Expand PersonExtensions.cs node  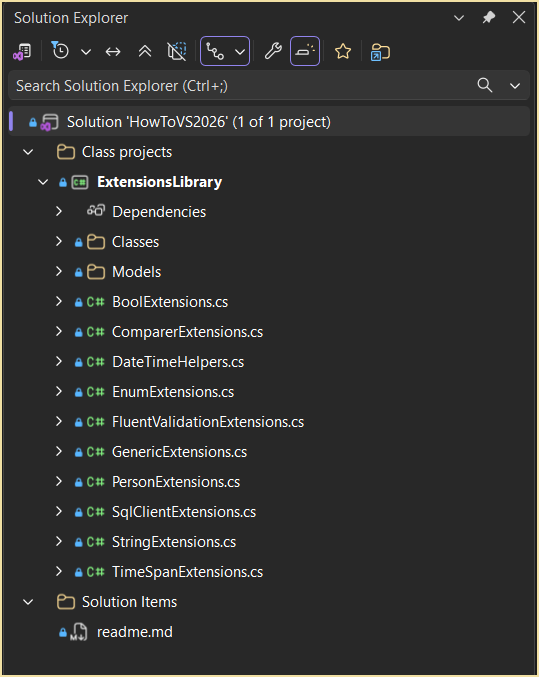click(59, 481)
